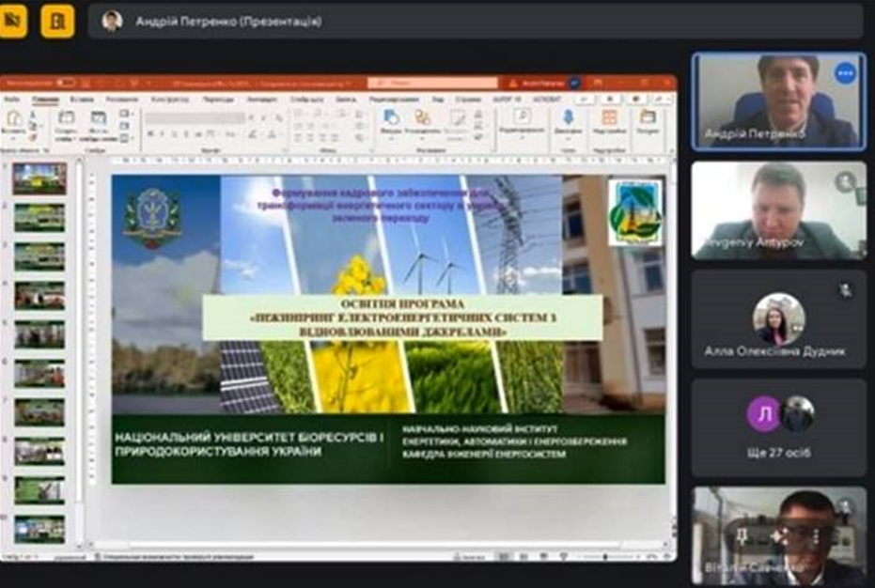Expand the 'Ще 27 осіб' participants tile
This screenshot has height=588, width=875.
click(778, 427)
